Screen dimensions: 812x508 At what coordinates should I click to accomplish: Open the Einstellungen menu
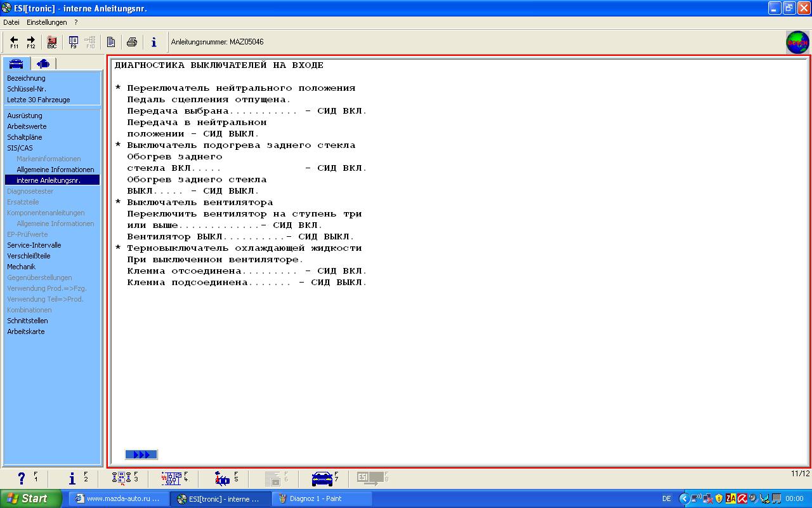pyautogui.click(x=46, y=22)
